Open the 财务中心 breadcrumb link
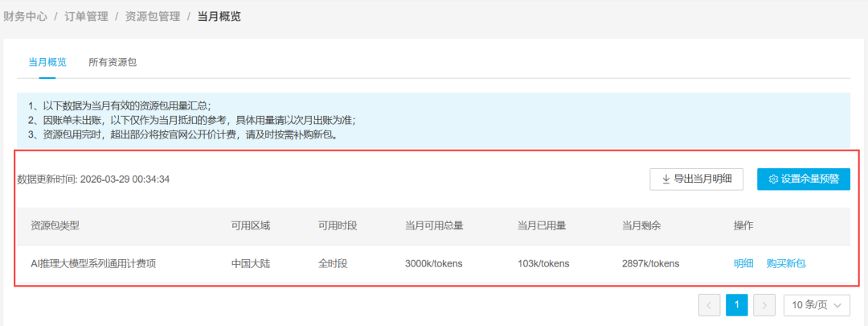This screenshot has width=868, height=326. coord(25,17)
